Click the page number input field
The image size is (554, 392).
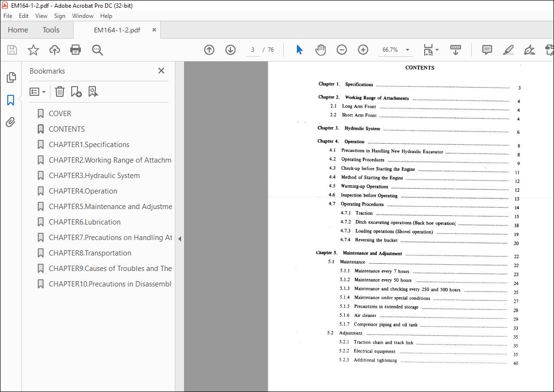pyautogui.click(x=253, y=50)
